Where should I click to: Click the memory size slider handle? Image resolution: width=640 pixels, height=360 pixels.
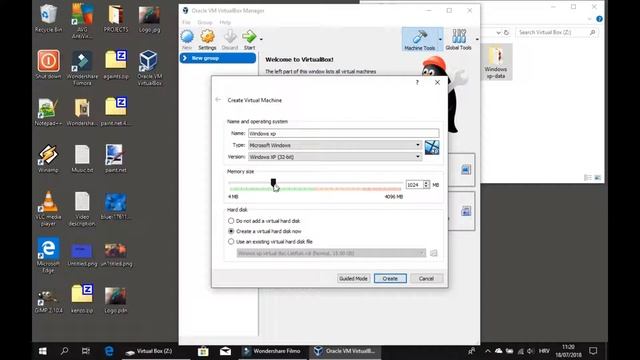tap(273, 183)
